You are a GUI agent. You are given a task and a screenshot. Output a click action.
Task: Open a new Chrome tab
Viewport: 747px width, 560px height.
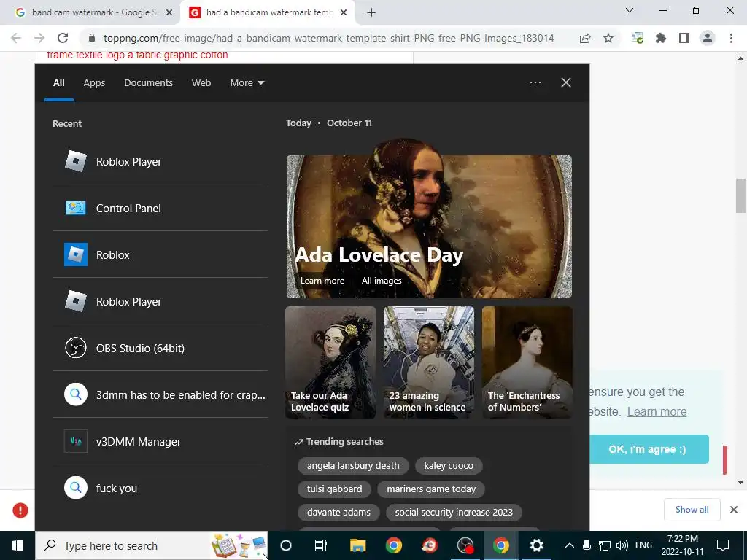(371, 12)
